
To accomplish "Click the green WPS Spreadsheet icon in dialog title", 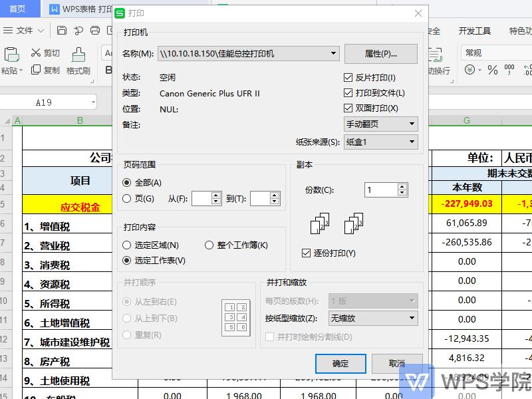I will 120,13.
